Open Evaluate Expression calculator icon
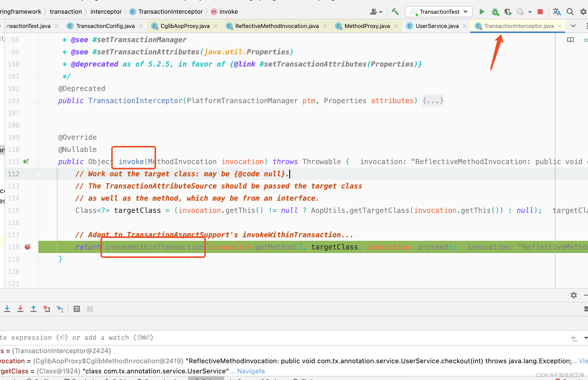The image size is (588, 380). pos(77,309)
